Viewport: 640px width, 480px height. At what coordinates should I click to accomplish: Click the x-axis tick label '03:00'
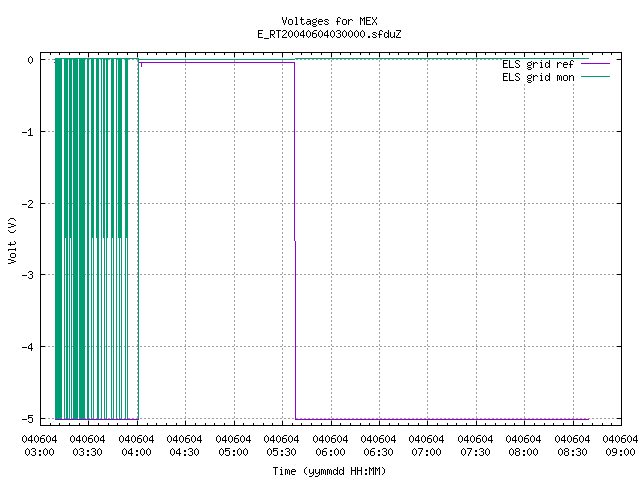(39, 452)
